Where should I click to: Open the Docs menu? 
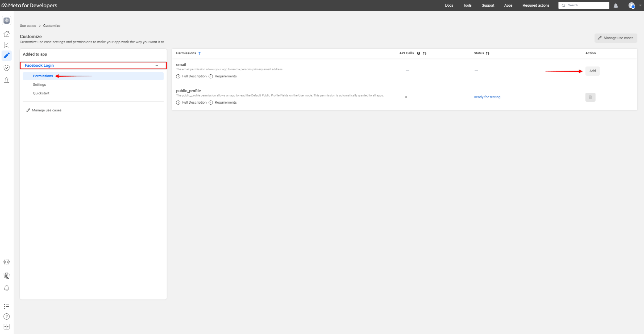[449, 5]
